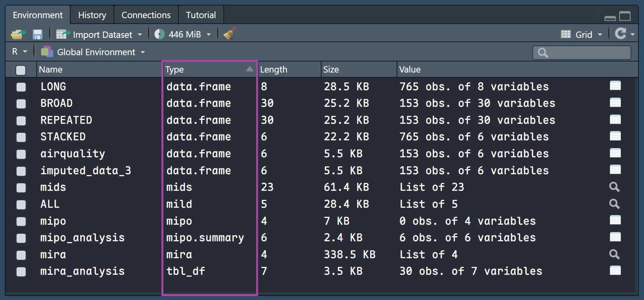Open the mira_analysis table view icon
This screenshot has width=644, height=300.
615,271
